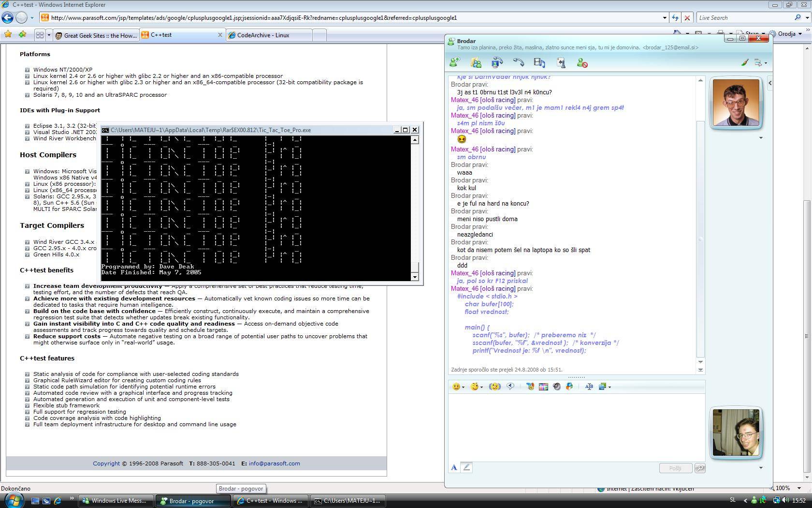The image size is (812, 508).
Task: Switch to handwriting input mode
Action: 466,467
